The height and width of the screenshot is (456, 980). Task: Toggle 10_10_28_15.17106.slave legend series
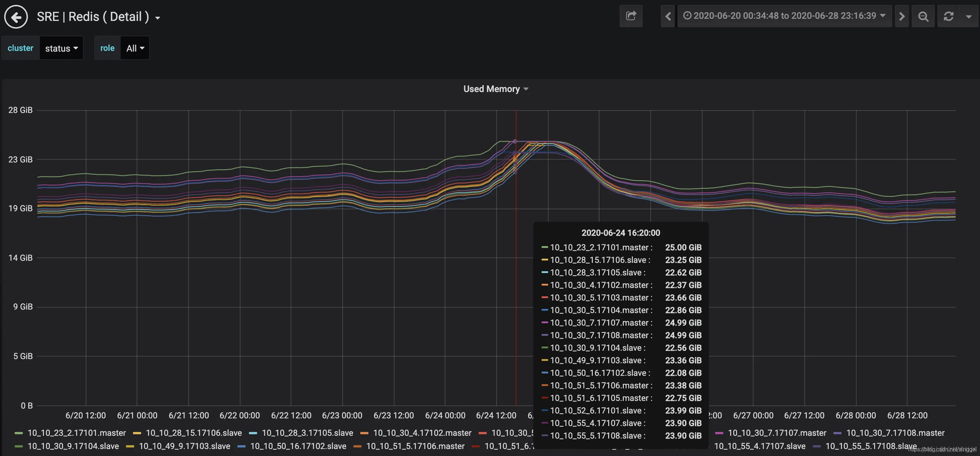(193, 433)
